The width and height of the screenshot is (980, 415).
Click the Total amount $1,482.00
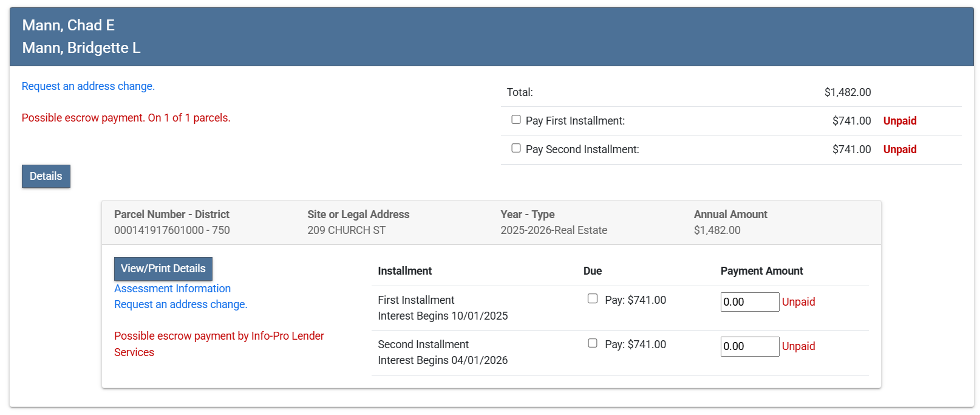(847, 92)
